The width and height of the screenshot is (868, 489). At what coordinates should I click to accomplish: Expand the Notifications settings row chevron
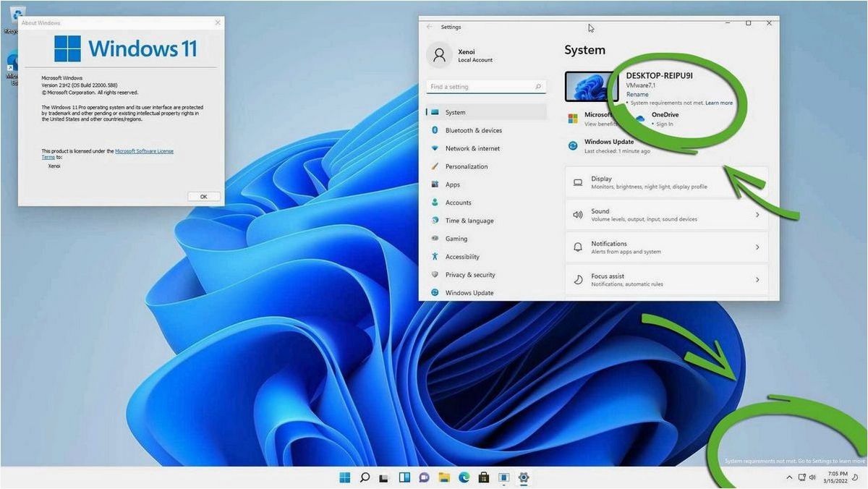757,247
